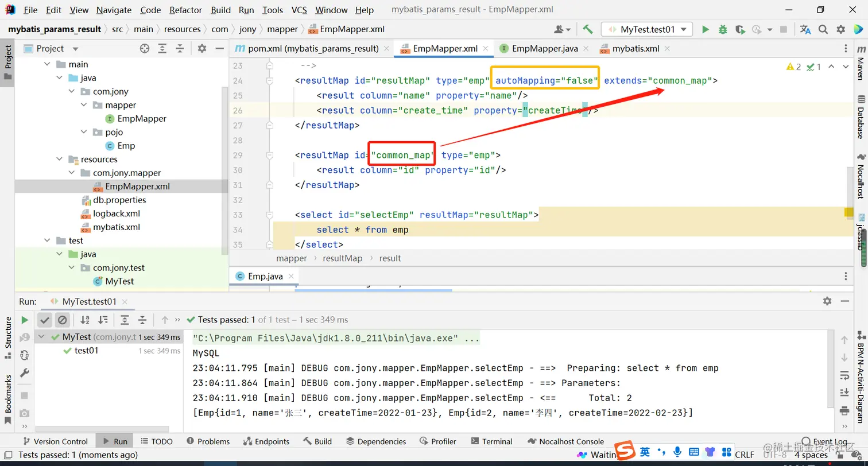Jump to next highlighted problem arrow in editor
Screen dimensions: 868x466
click(847, 67)
